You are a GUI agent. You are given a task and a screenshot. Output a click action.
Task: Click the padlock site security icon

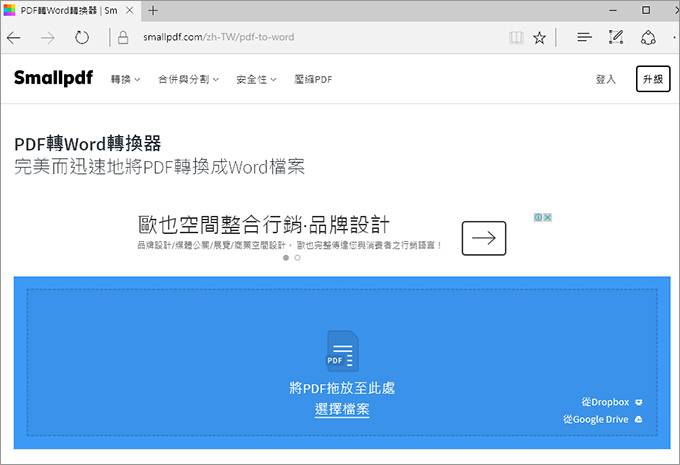tap(123, 38)
